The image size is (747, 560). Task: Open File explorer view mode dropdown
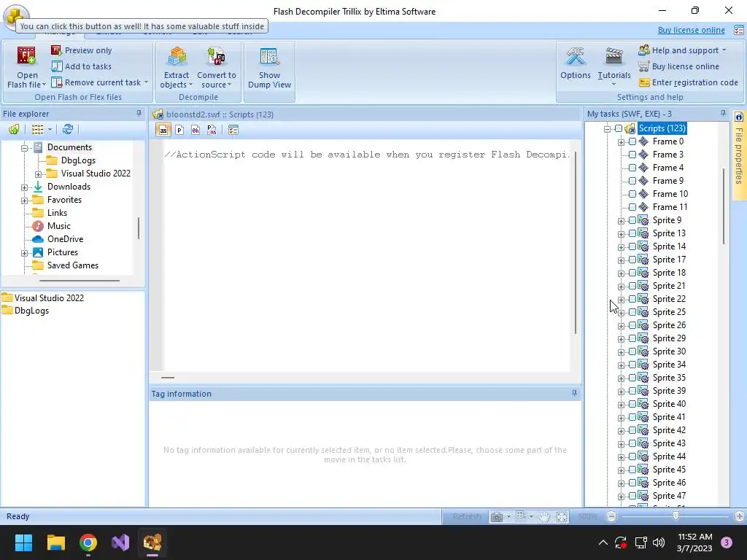pyautogui.click(x=50, y=130)
